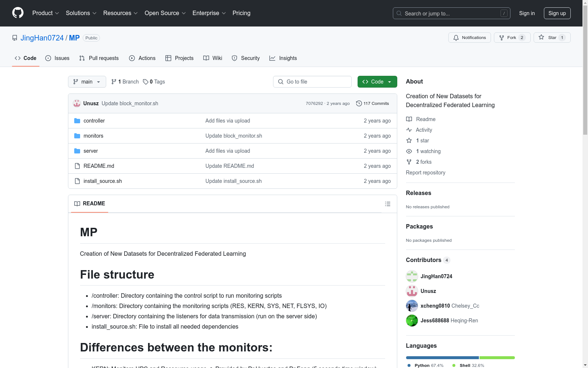The image size is (588, 368).
Task: Open the monitors folder icon
Action: pos(77,136)
